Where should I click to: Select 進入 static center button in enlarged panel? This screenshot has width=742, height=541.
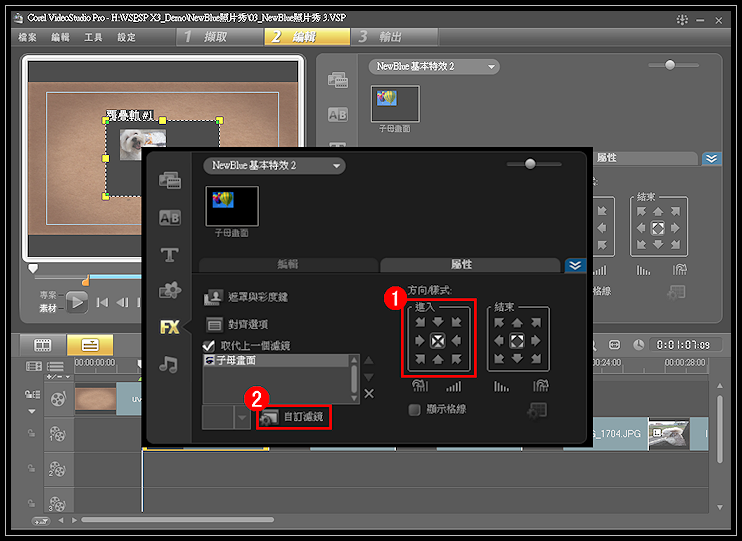438,341
